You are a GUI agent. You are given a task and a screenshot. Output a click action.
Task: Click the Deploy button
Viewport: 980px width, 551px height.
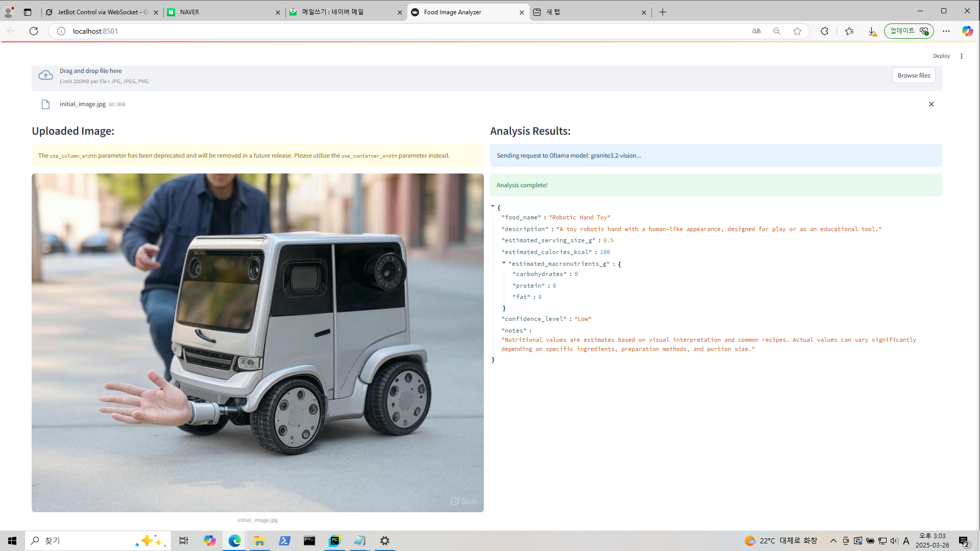941,56
